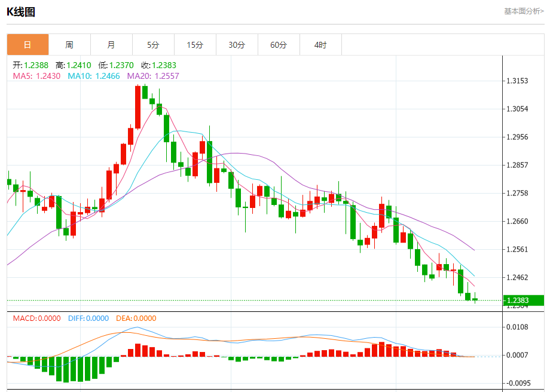Click the last candlestick on the chart

coord(475,299)
